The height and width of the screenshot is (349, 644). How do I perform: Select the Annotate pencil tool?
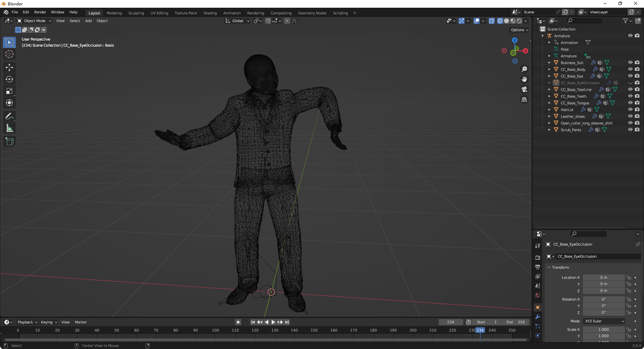point(9,116)
